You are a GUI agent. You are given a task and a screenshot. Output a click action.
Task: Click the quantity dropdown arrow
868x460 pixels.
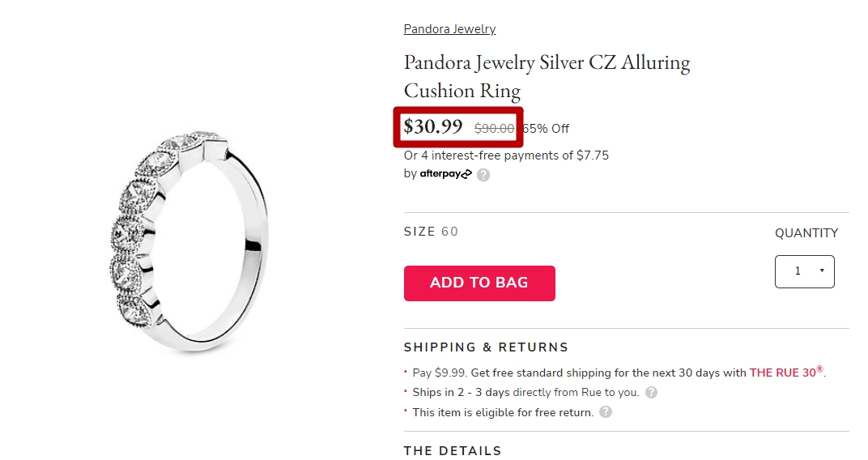point(822,270)
